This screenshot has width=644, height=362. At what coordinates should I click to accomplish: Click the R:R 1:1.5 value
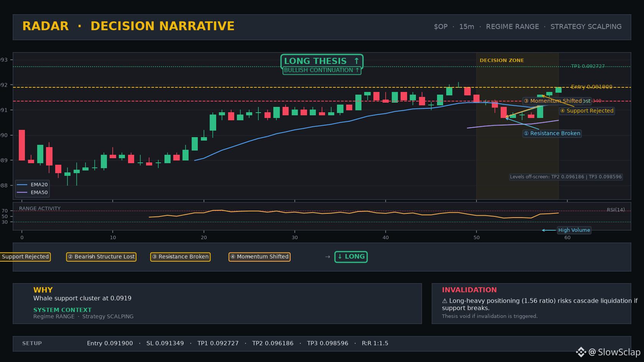point(375,344)
